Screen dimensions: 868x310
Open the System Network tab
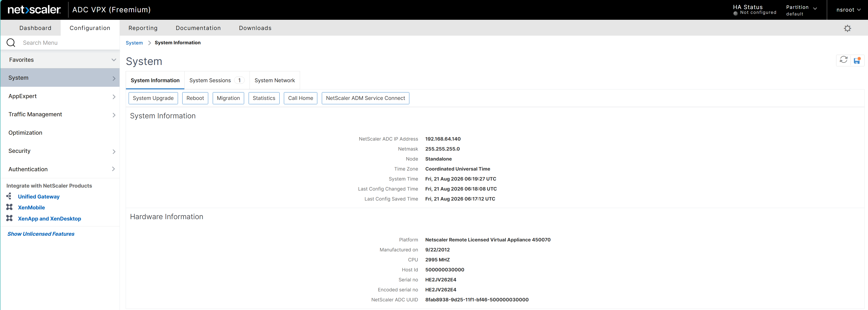coord(275,80)
